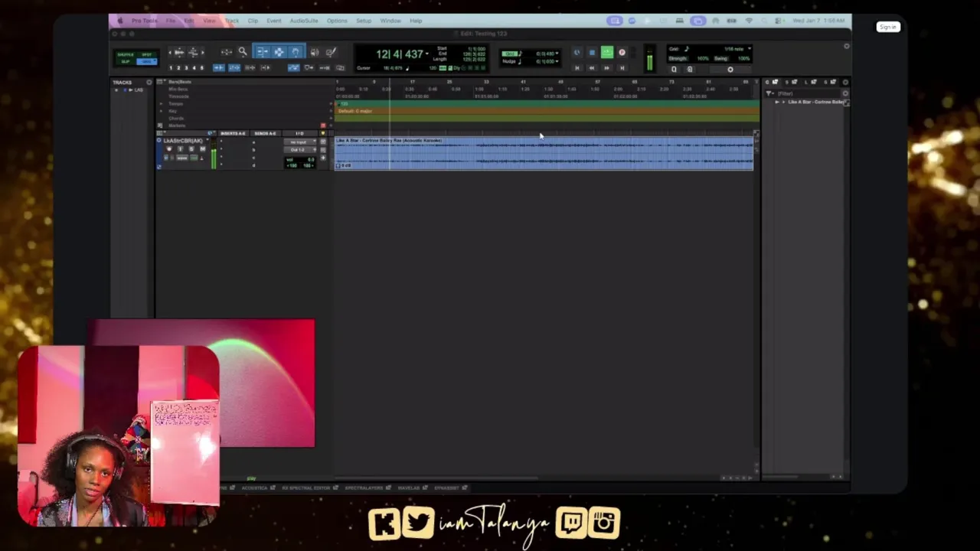Viewport: 980px width, 551px height.
Task: Open Nudge value dropdown
Action: pyautogui.click(x=557, y=61)
